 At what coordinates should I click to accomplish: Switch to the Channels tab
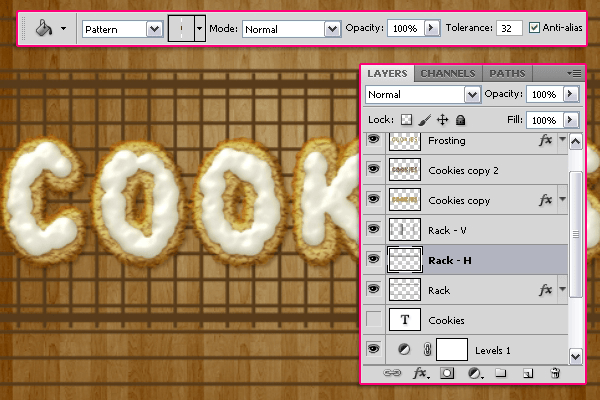[x=448, y=73]
